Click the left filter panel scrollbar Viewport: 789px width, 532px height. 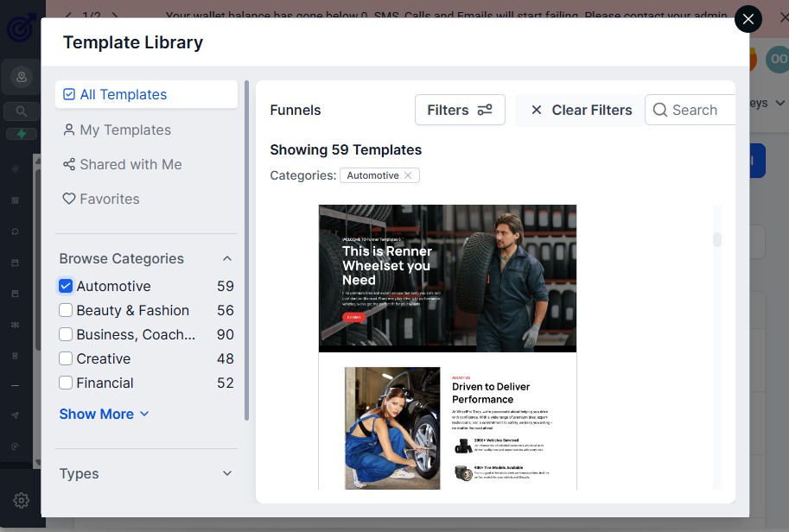click(246, 250)
